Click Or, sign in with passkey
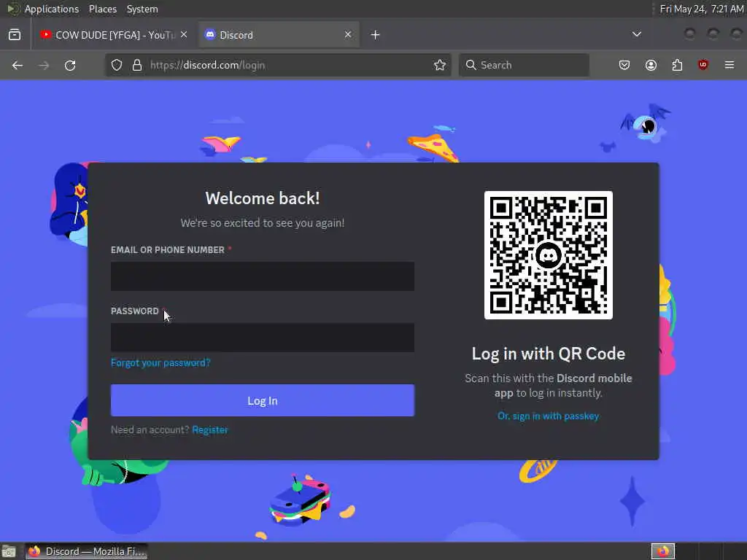Screen dimensions: 747x560 [549, 416]
